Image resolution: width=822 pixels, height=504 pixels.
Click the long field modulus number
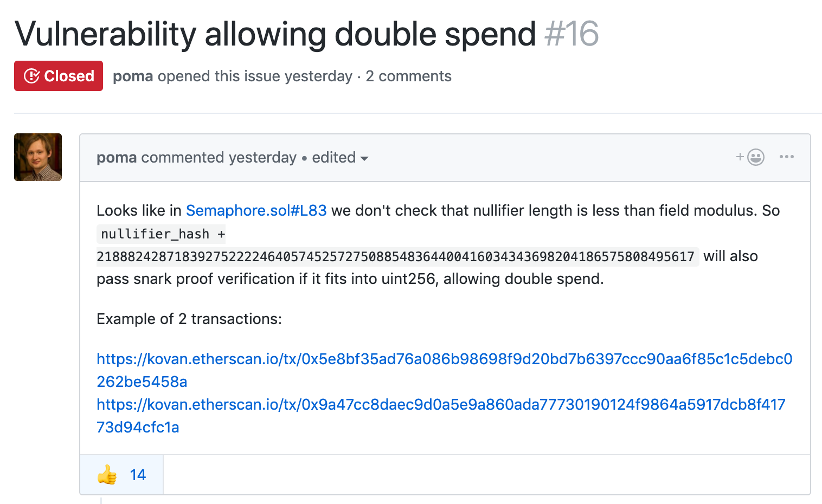tap(395, 256)
